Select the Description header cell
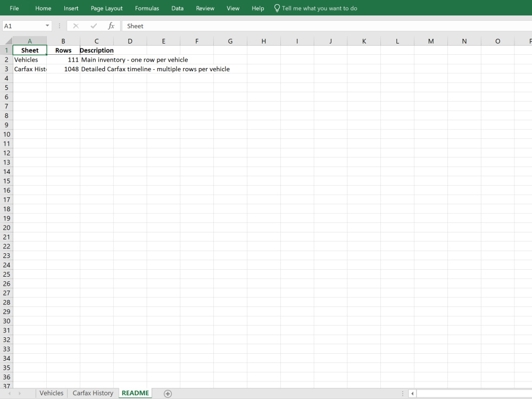This screenshot has height=399, width=532. 97,50
